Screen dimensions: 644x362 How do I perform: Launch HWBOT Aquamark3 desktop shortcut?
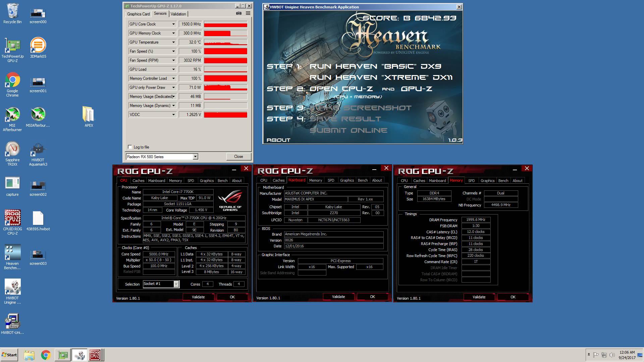click(x=38, y=154)
